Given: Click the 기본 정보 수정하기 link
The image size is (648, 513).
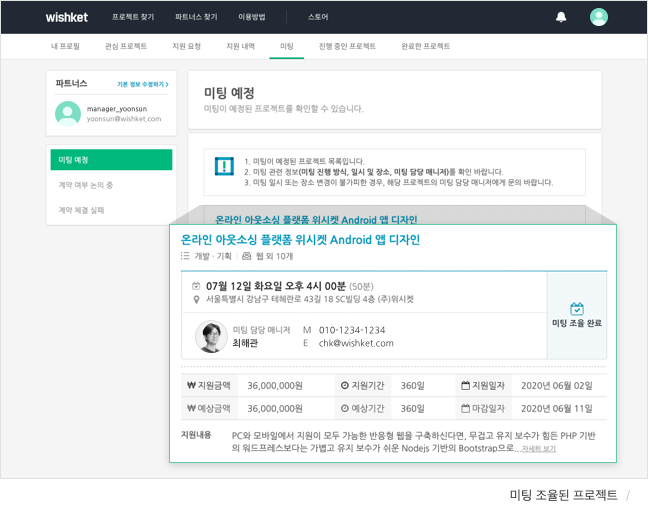Looking at the screenshot, I should 142,85.
